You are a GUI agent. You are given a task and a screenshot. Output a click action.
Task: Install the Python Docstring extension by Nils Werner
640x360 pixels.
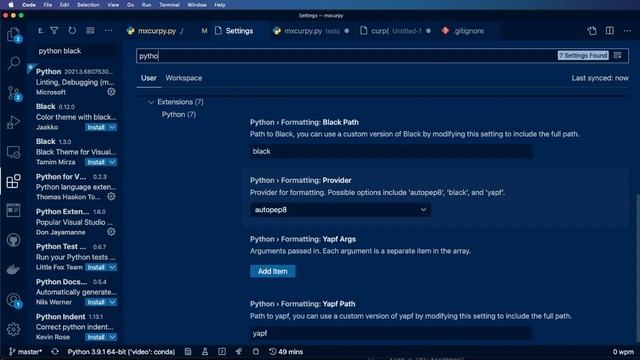point(96,302)
